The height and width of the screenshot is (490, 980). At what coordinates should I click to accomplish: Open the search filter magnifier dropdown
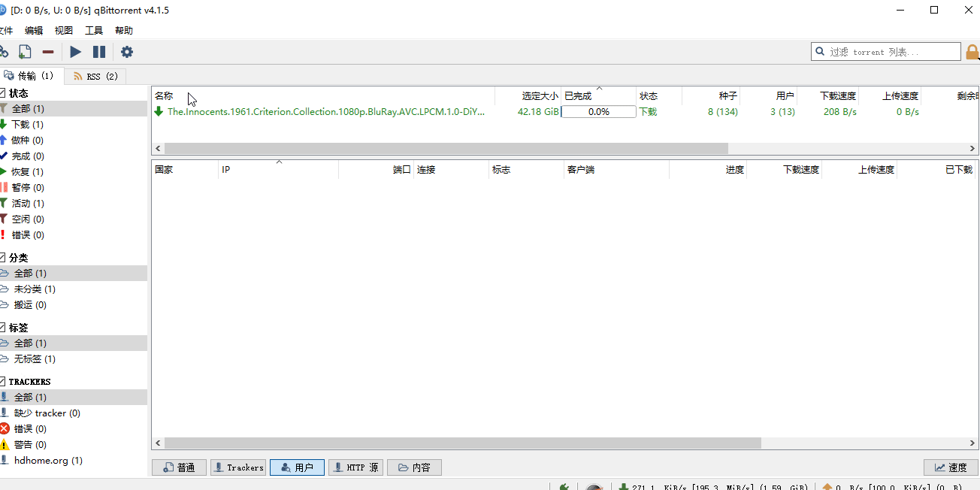coord(820,52)
